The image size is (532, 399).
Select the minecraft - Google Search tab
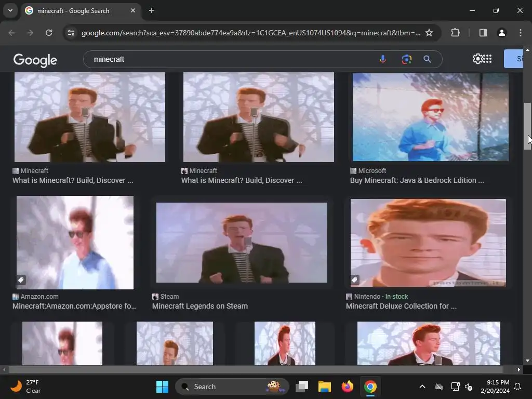click(81, 10)
